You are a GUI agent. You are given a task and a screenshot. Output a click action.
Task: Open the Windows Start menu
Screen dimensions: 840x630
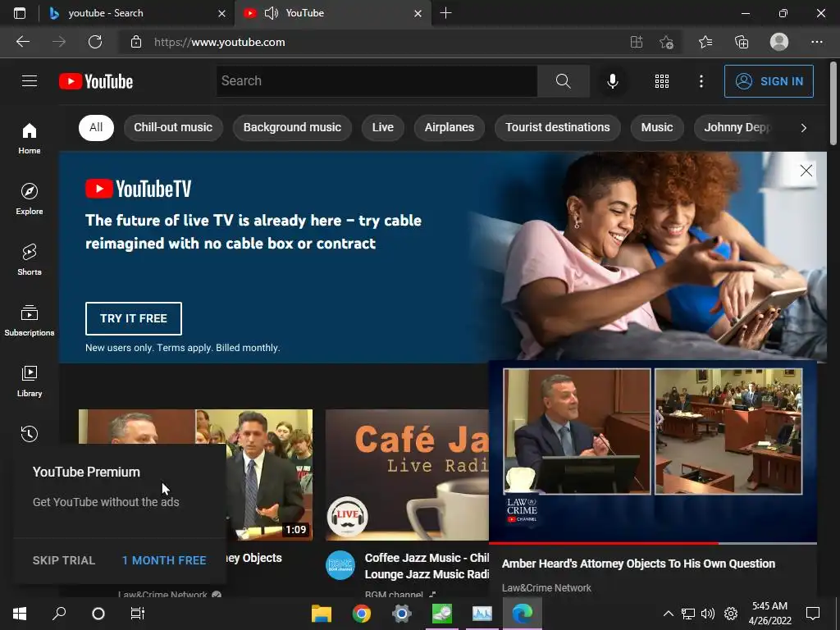coord(20,614)
